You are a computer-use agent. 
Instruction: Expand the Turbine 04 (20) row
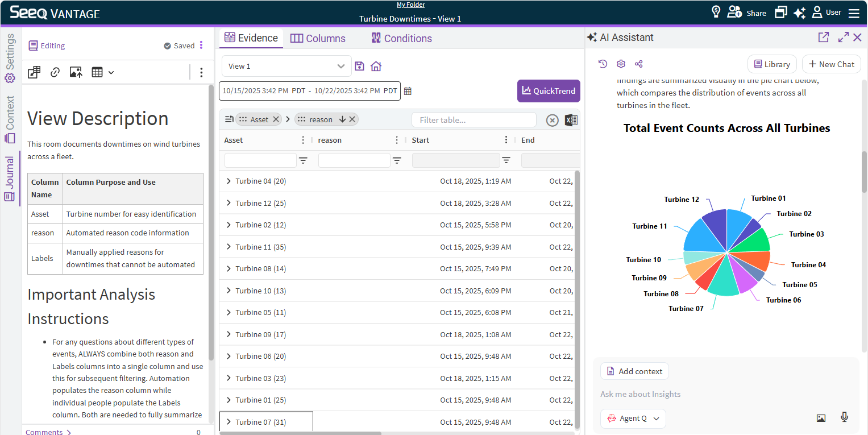click(229, 181)
